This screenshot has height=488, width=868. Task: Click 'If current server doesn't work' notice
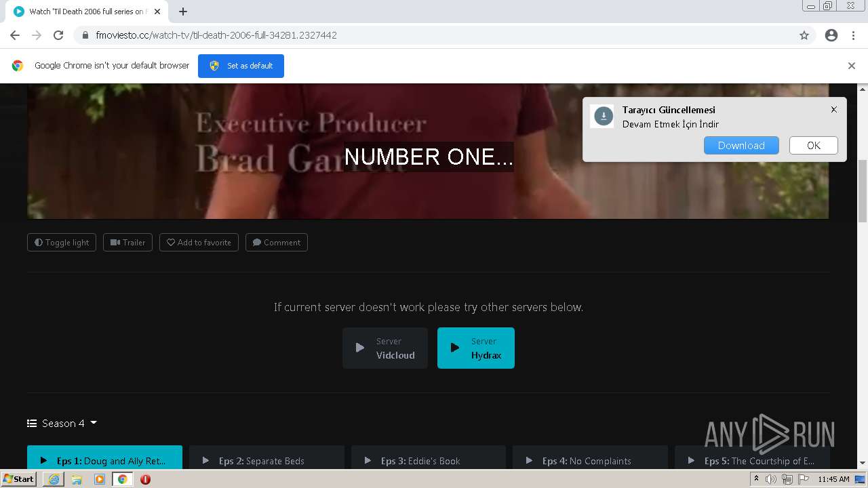[x=429, y=307]
